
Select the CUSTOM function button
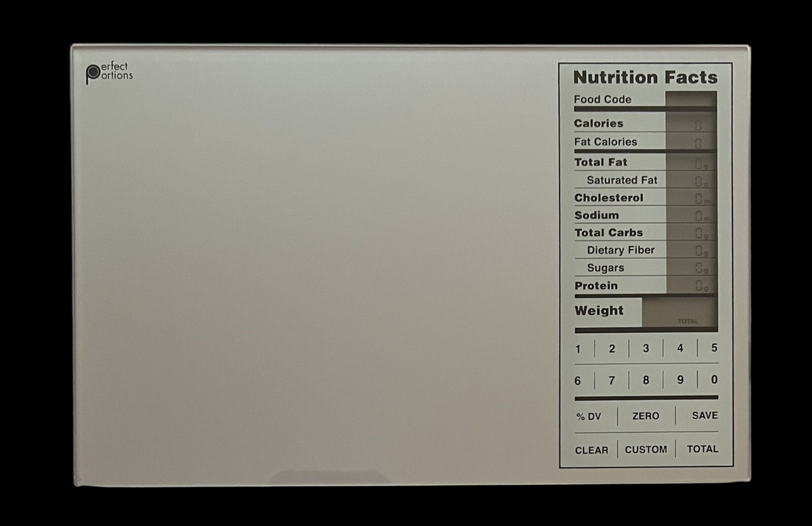(x=646, y=449)
